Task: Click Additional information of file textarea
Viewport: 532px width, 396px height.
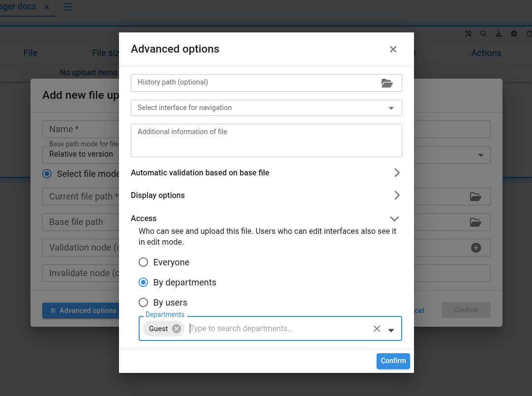Action: [x=266, y=141]
